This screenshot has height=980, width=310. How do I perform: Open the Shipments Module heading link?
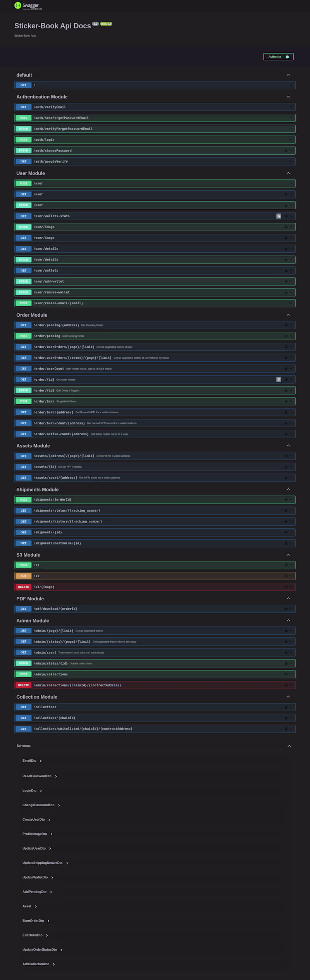[x=37, y=490]
